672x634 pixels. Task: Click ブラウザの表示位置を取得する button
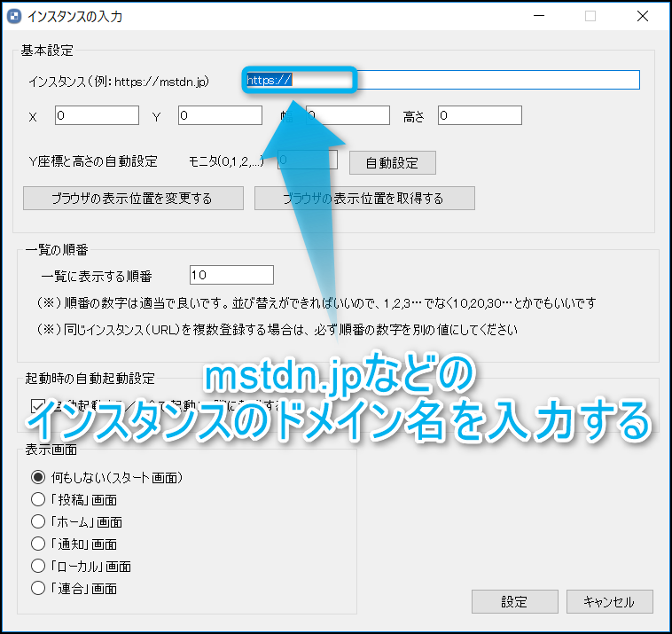[364, 198]
